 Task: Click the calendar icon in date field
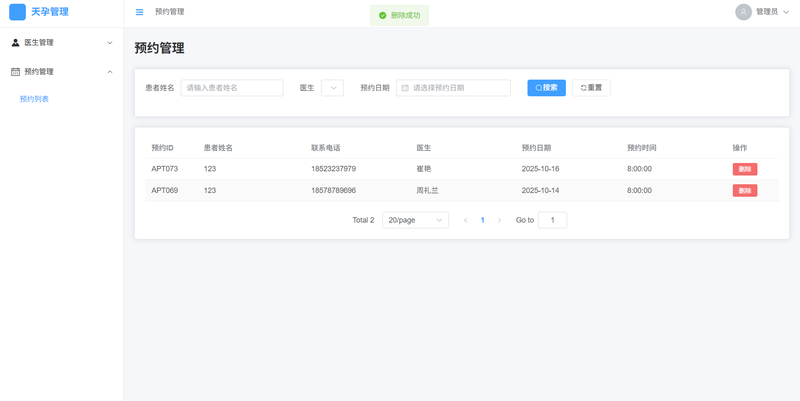pos(405,88)
